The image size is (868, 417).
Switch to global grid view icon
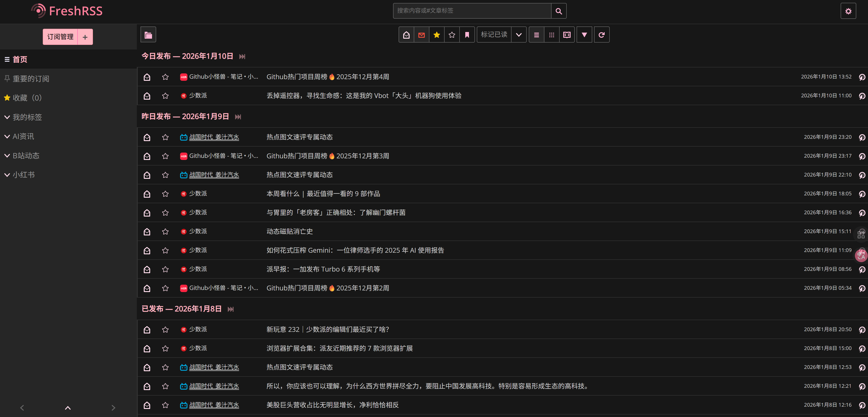pos(552,35)
